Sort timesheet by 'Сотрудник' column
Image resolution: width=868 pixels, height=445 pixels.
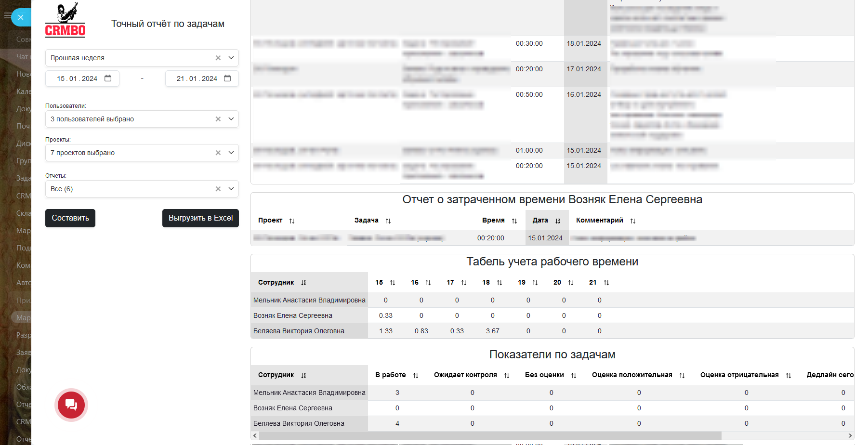click(303, 283)
